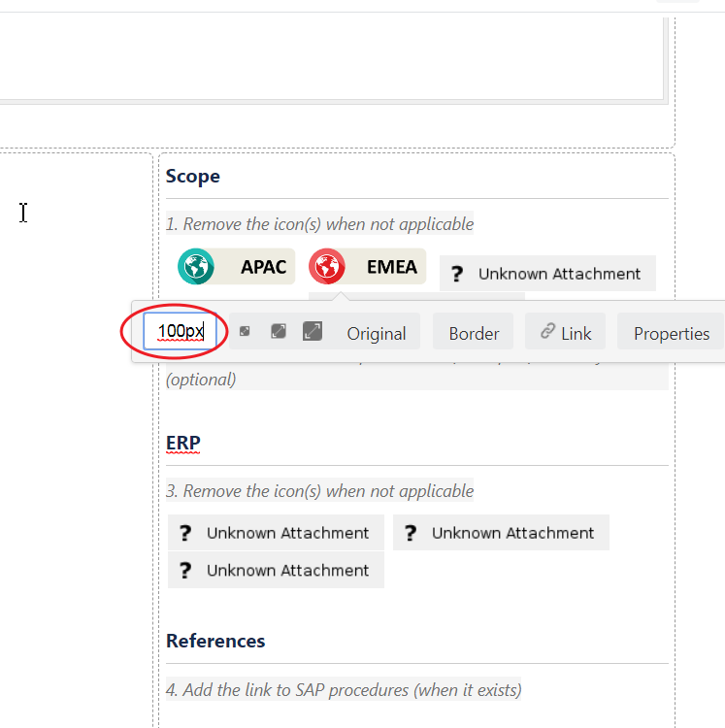Select Unknown Attachment beside EMEA image
This screenshot has width=725, height=728.
coord(547,274)
